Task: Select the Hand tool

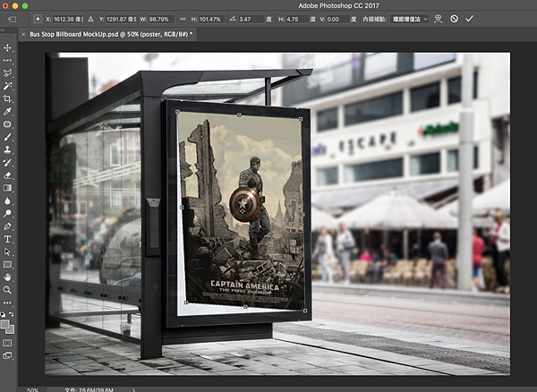Action: 8,277
